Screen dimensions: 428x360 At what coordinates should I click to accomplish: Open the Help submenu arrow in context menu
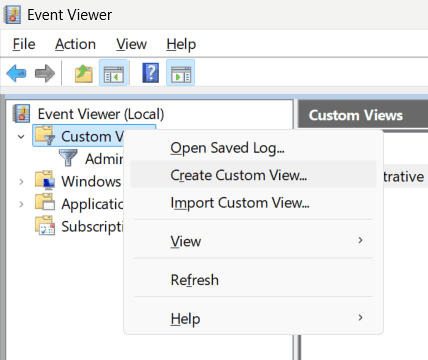click(360, 317)
